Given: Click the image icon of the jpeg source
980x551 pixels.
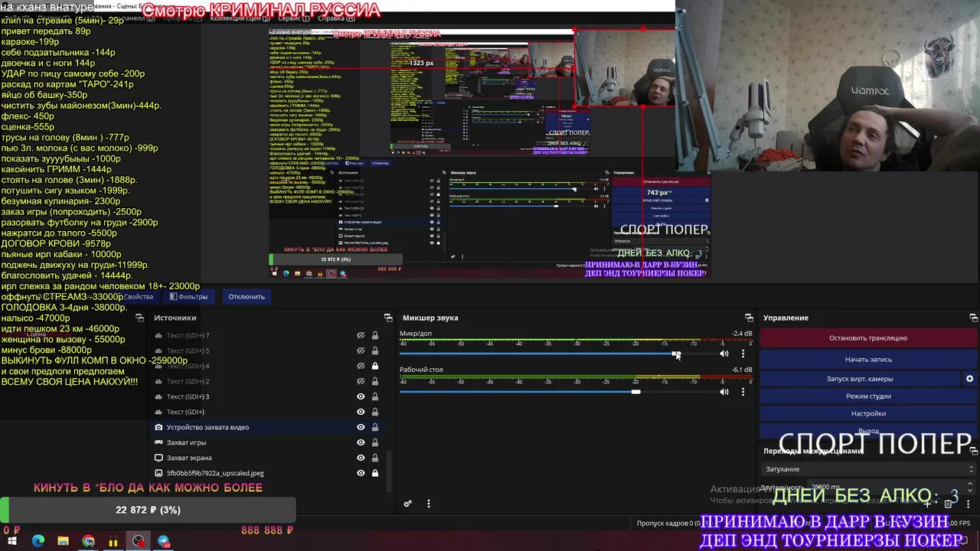Looking at the screenshot, I should tap(158, 473).
